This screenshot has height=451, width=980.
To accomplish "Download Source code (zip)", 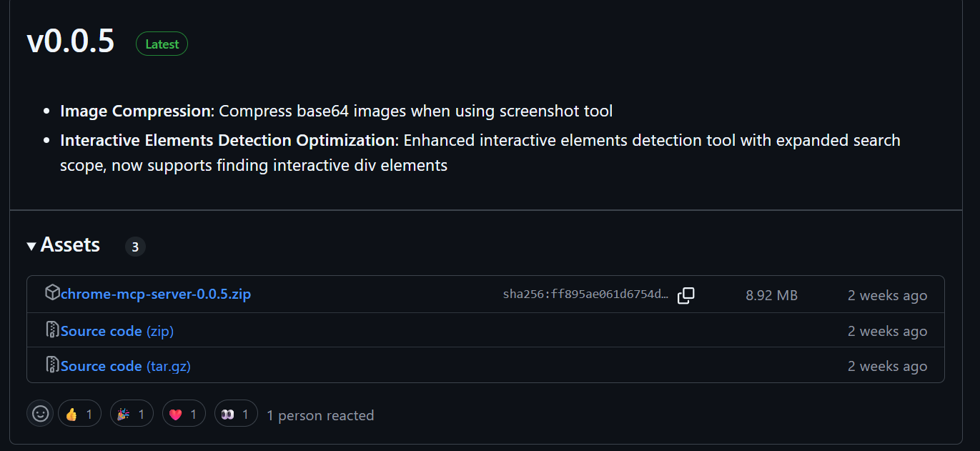I will coord(117,331).
